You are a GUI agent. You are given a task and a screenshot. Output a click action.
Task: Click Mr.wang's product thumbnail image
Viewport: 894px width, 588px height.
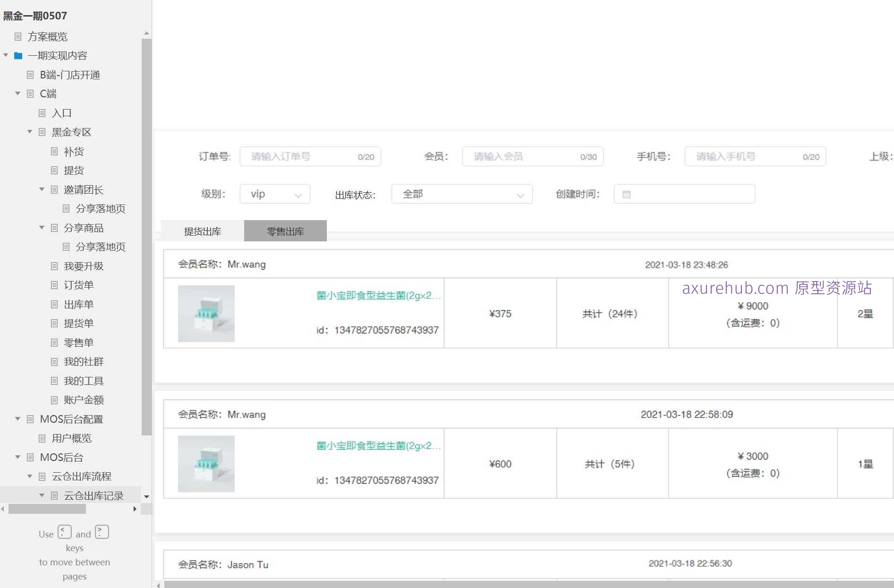pos(206,313)
